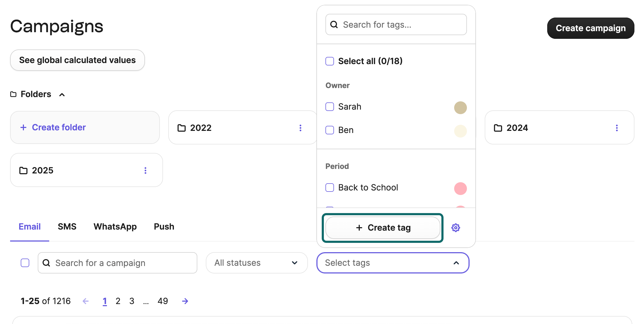Switch to the WhatsApp tab

pyautogui.click(x=115, y=227)
